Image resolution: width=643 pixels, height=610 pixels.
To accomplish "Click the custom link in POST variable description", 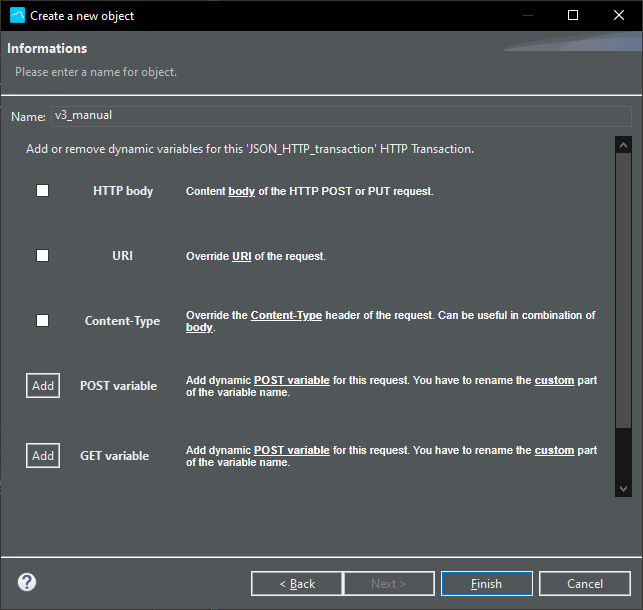I will (x=554, y=380).
